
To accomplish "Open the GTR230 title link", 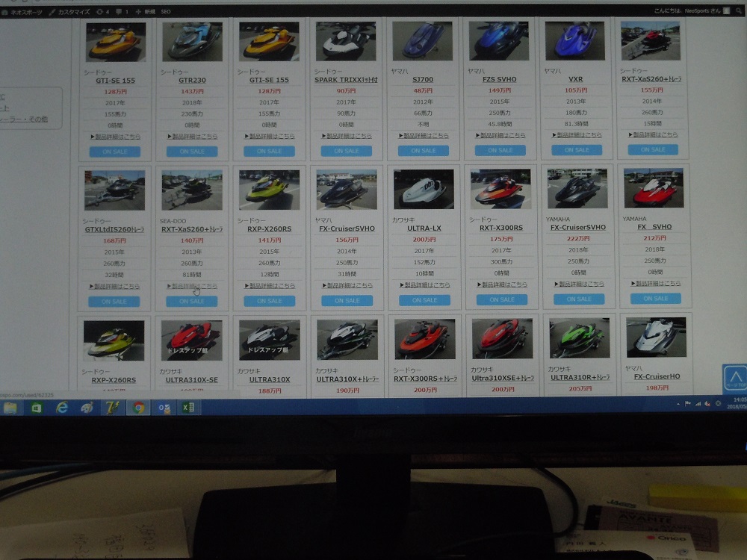I will pos(193,81).
